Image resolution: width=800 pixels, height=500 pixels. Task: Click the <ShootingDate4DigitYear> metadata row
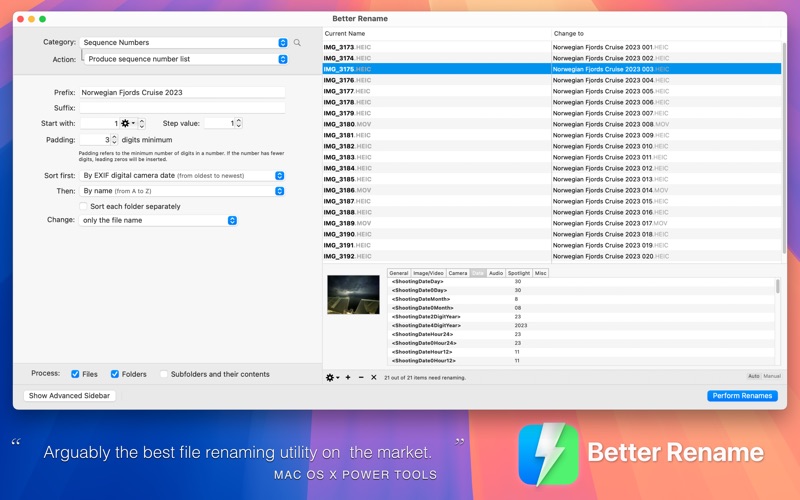point(581,326)
